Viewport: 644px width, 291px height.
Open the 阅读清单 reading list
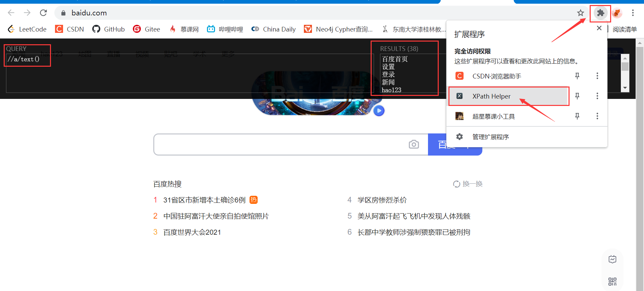click(x=625, y=30)
